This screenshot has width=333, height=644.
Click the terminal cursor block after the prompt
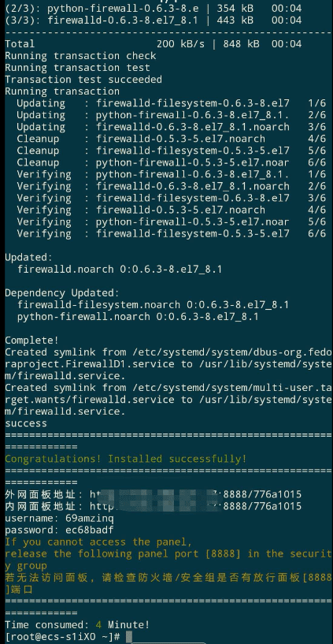coord(129,637)
